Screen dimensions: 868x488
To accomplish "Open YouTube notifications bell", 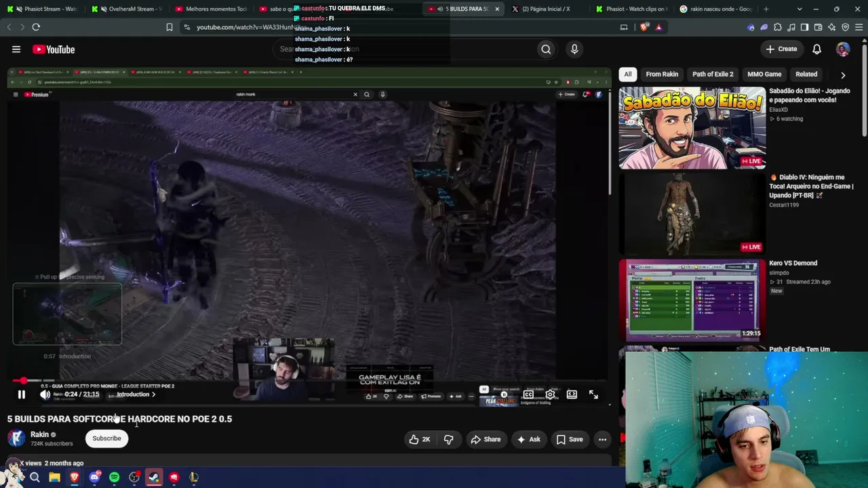I will point(817,49).
